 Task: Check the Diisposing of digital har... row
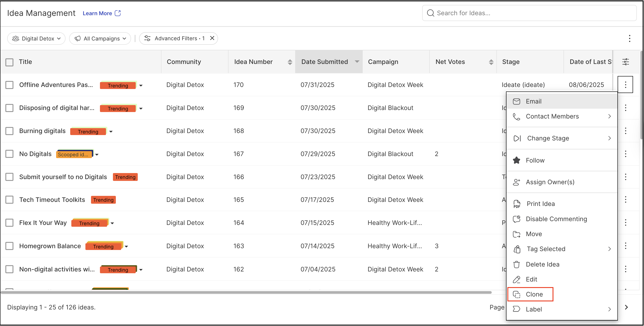point(9,108)
